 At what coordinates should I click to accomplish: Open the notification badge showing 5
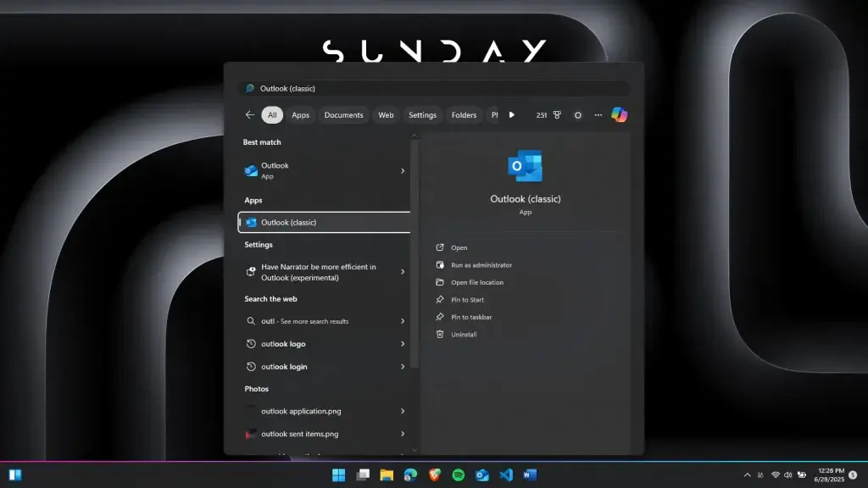pyautogui.click(x=853, y=474)
